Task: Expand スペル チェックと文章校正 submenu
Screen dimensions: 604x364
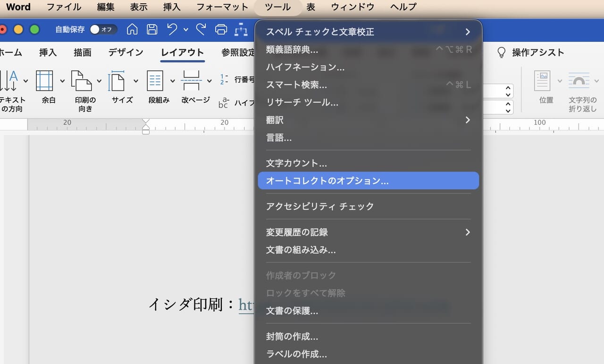Action: 369,32
